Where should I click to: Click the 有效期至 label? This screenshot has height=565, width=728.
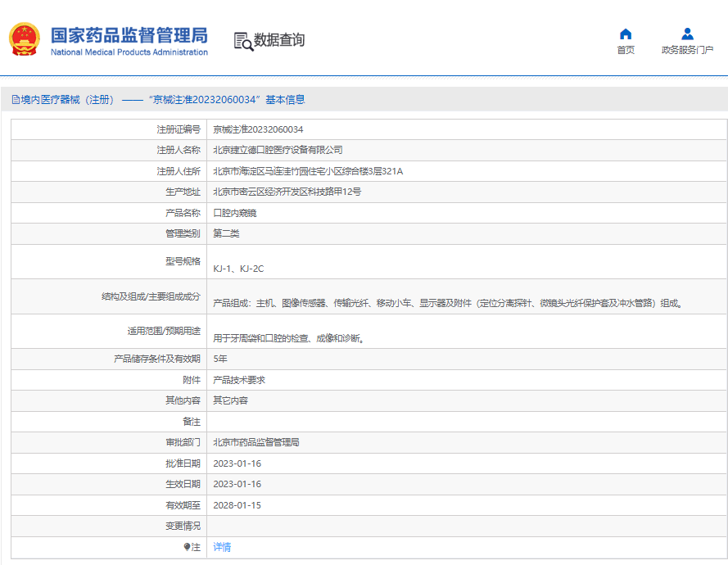[183, 505]
